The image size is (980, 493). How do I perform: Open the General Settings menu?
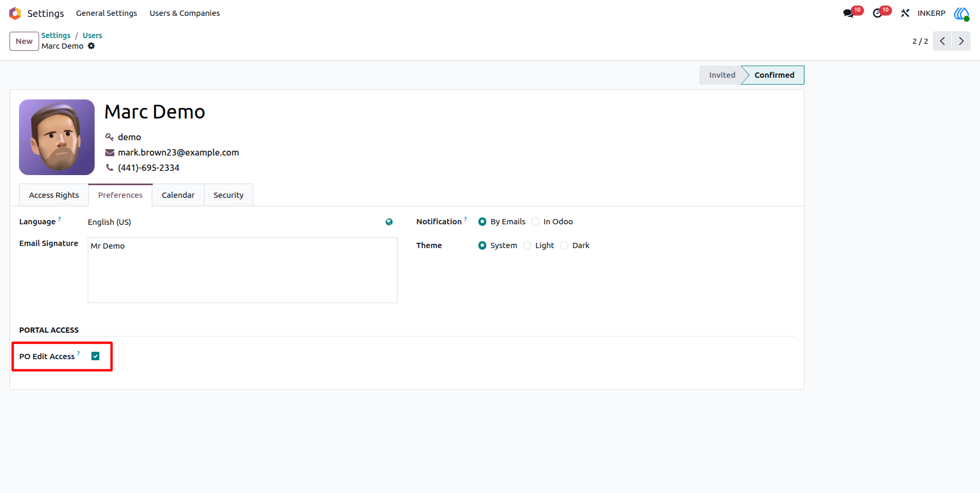pyautogui.click(x=106, y=13)
